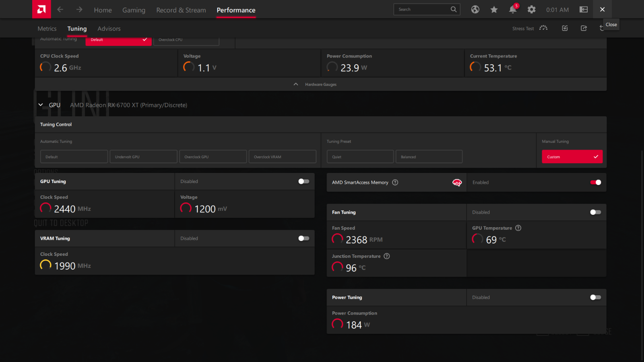Screen dimensions: 644x362
Task: Click the 0:01 AM clock
Action: 557,10
